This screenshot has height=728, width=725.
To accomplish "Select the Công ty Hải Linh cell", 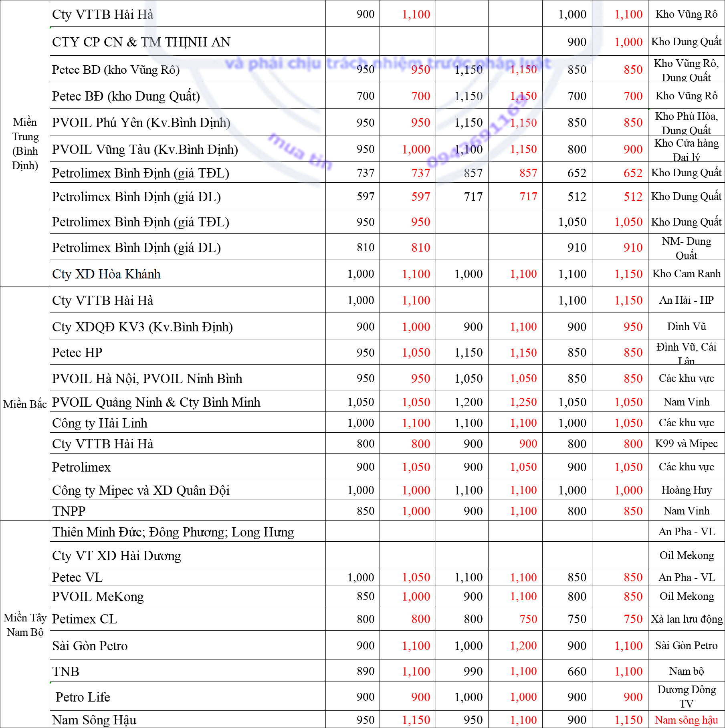I will point(188,423).
